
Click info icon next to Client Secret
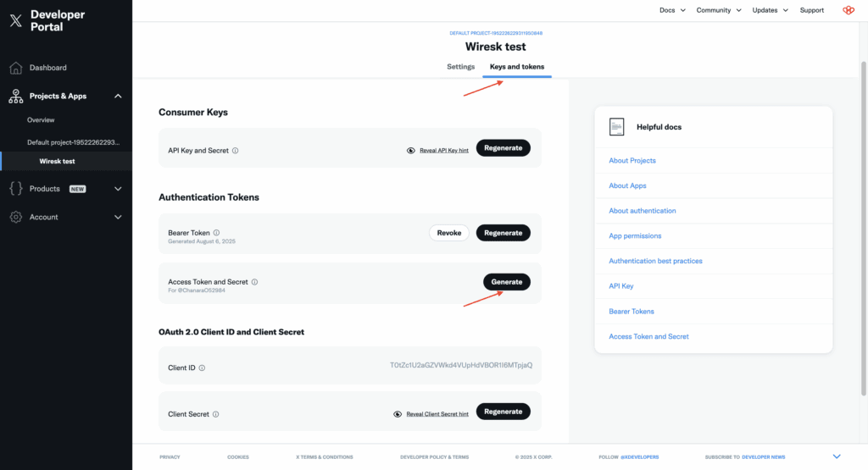pyautogui.click(x=216, y=414)
